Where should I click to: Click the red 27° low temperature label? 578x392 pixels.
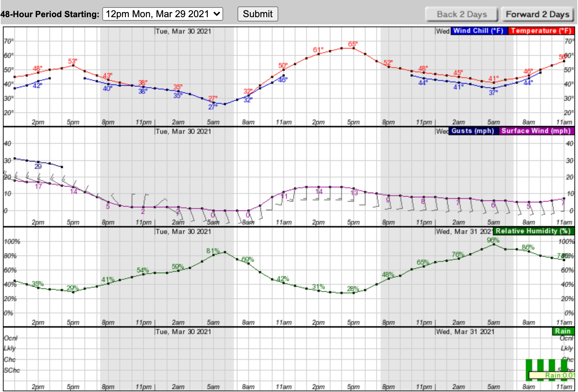[213, 98]
